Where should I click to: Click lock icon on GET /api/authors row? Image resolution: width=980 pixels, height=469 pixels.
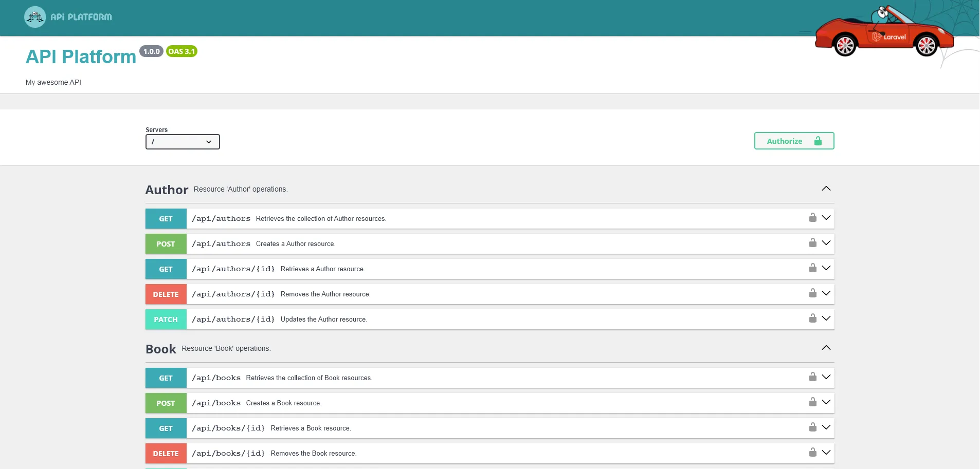click(812, 218)
